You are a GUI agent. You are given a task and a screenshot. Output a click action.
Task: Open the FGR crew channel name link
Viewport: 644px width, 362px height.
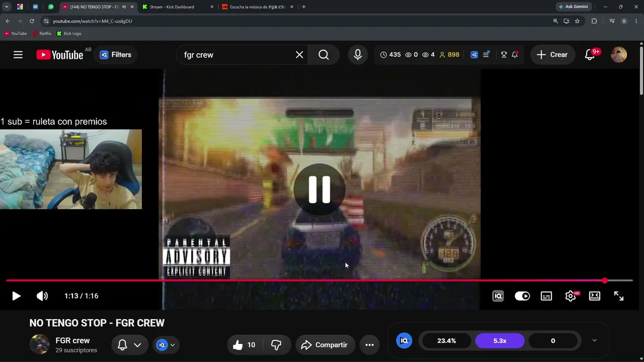pyautogui.click(x=72, y=340)
